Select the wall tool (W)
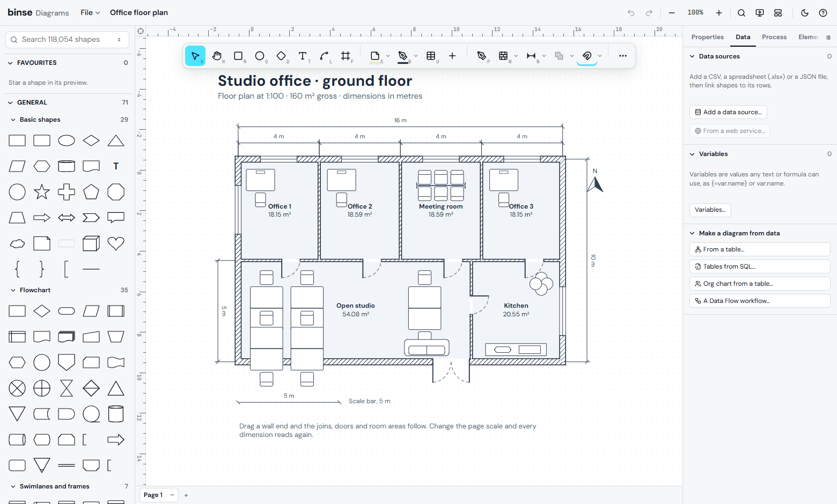Viewport: 837px width, 504px height. click(x=503, y=56)
